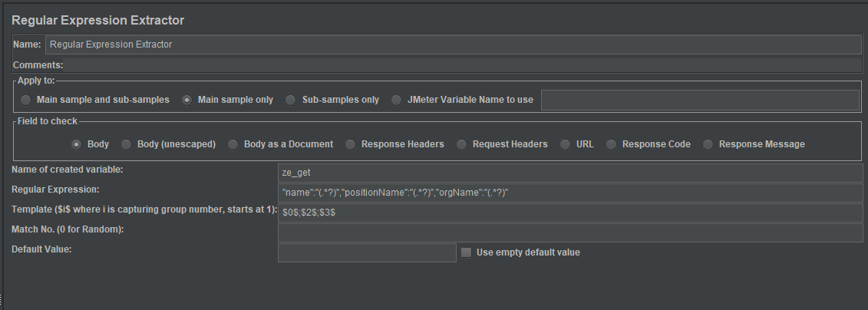The height and width of the screenshot is (310, 868).
Task: Select JMeter Variable Name to use
Action: [396, 100]
